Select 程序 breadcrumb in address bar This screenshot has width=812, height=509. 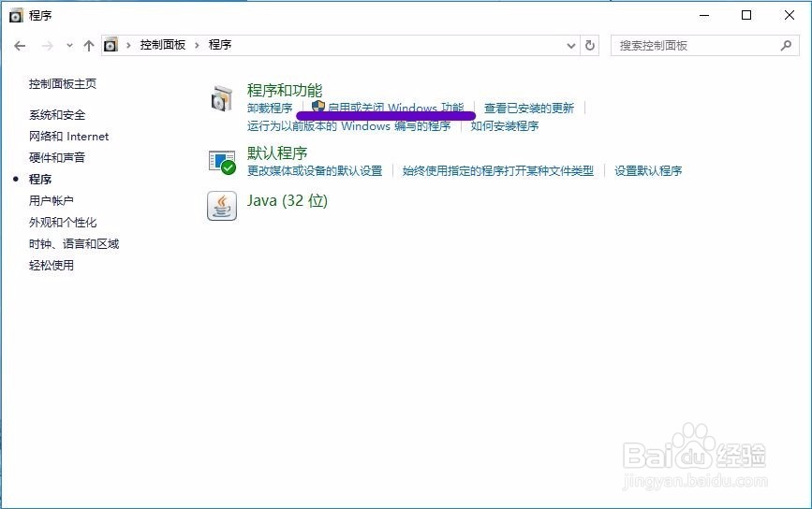[220, 45]
